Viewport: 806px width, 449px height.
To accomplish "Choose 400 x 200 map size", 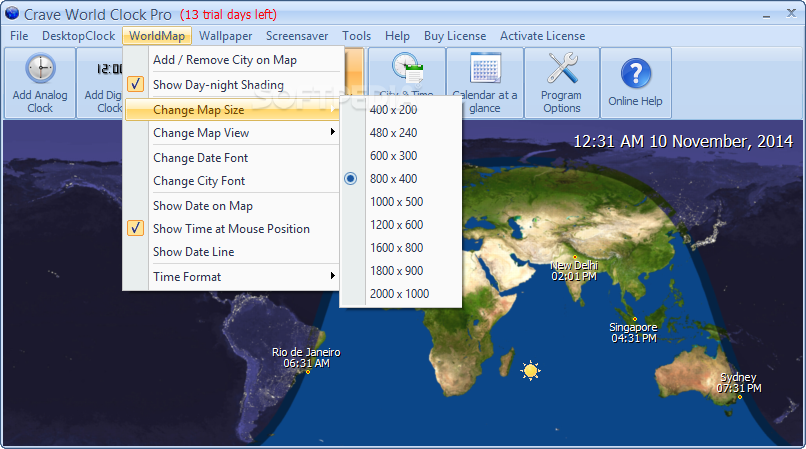I will 393,110.
